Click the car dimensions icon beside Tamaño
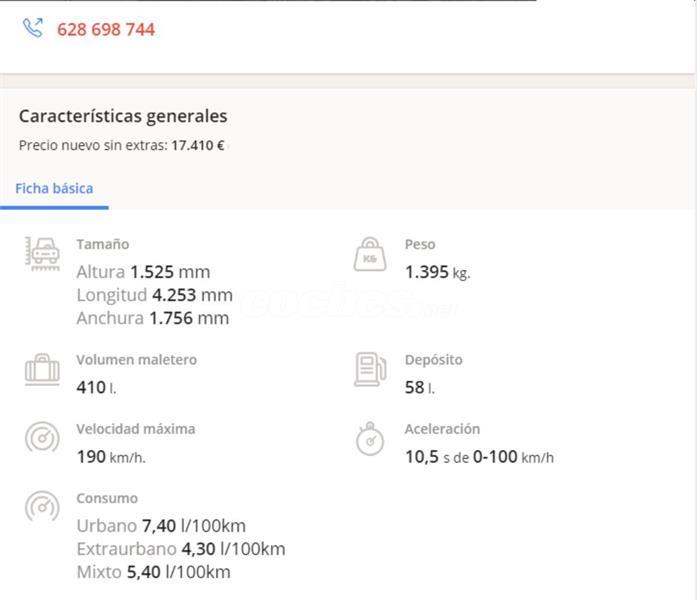 pyautogui.click(x=42, y=253)
